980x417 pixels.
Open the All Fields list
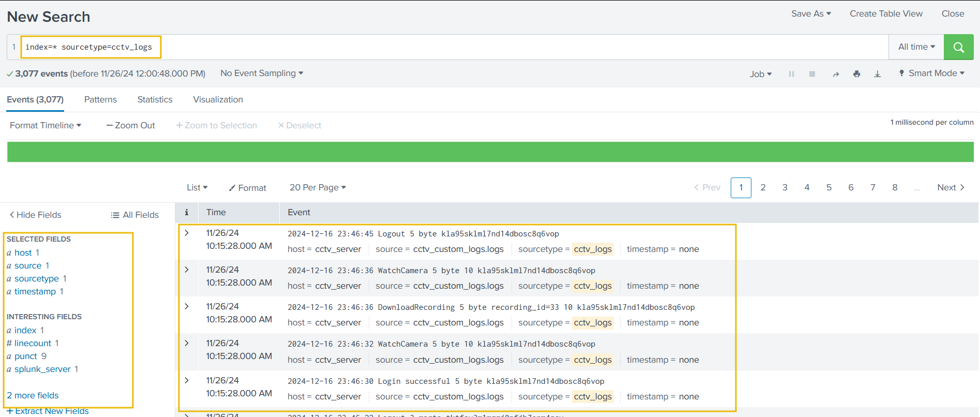(x=134, y=215)
